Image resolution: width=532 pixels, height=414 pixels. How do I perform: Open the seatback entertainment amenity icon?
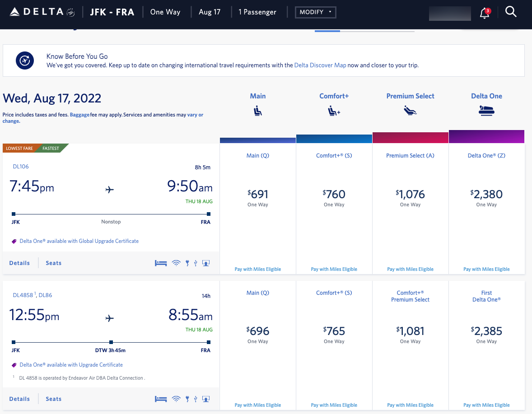(x=206, y=262)
